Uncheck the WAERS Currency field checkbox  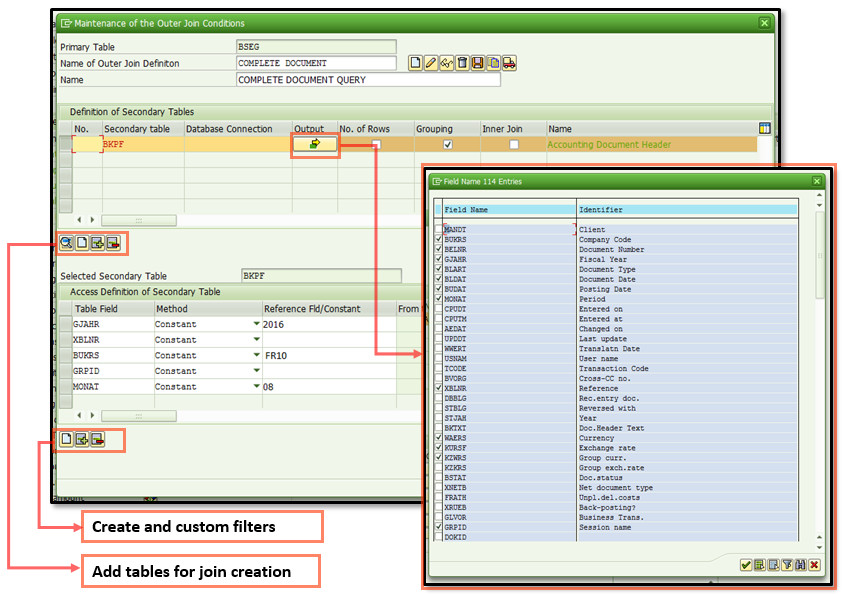pyautogui.click(x=438, y=437)
